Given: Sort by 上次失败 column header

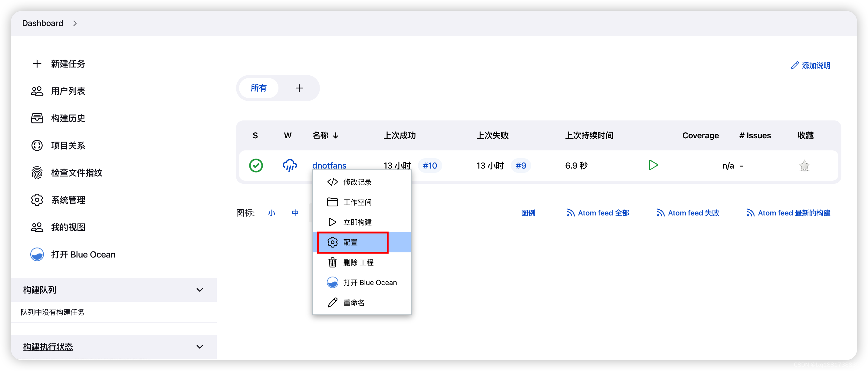Looking at the screenshot, I should click(492, 136).
